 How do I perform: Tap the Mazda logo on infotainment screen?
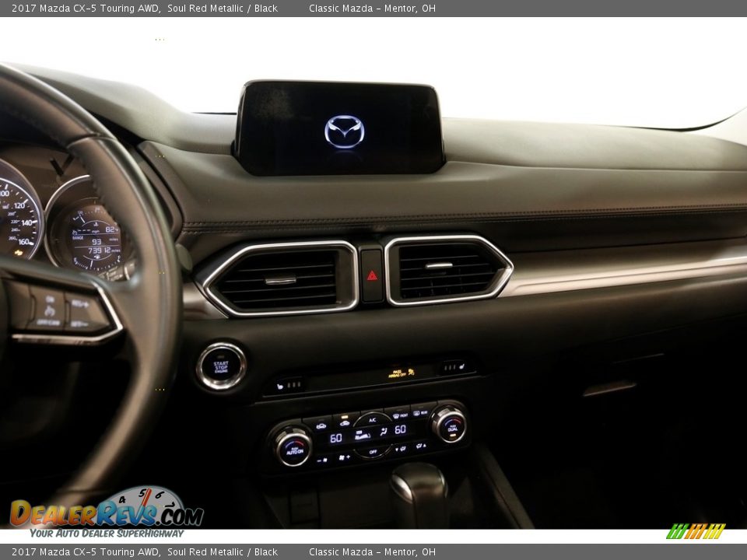coord(344,131)
